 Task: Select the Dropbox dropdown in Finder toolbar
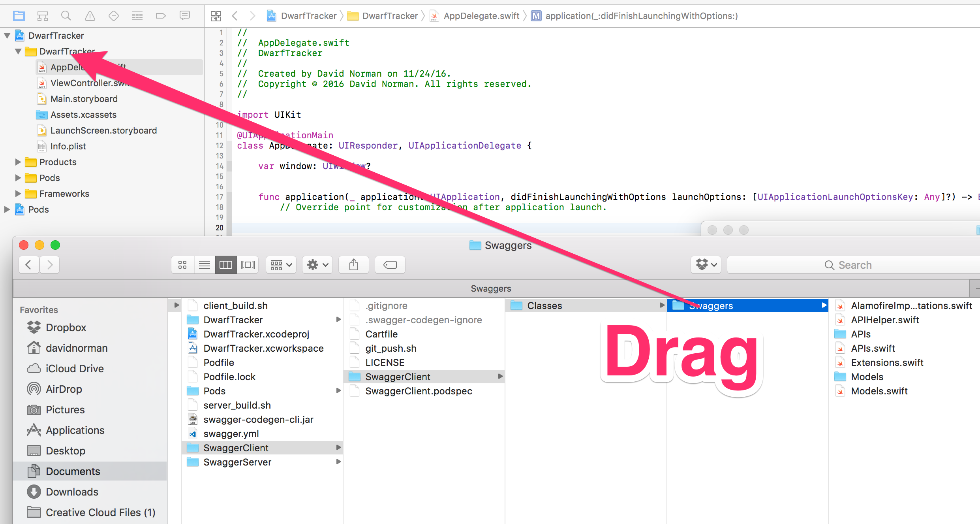(x=706, y=265)
